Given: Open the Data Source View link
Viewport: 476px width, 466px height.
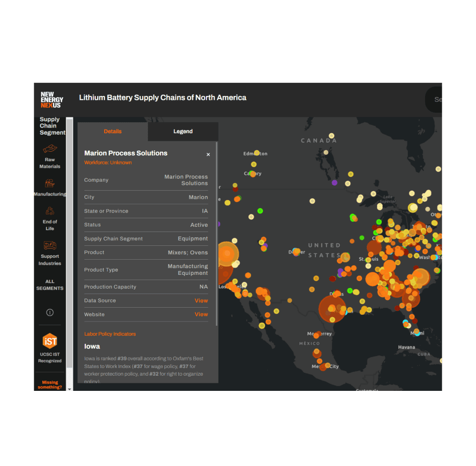Looking at the screenshot, I should (201, 301).
